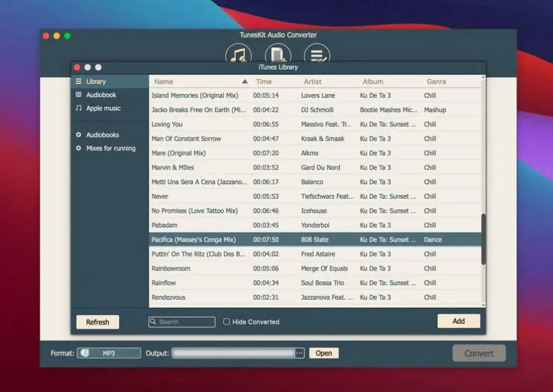Select Pacifica (Massey's Conga Mix) track
This screenshot has height=392, width=553.
[x=315, y=239]
